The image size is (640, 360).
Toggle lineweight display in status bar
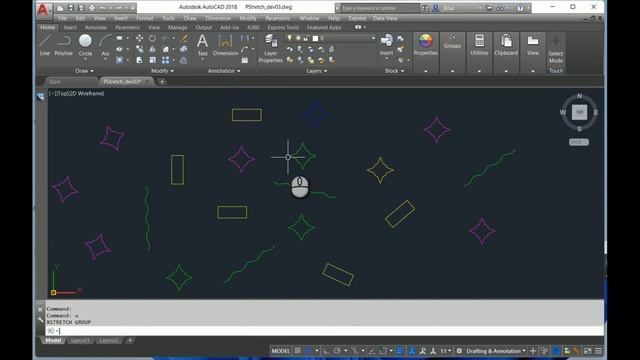click(x=400, y=351)
